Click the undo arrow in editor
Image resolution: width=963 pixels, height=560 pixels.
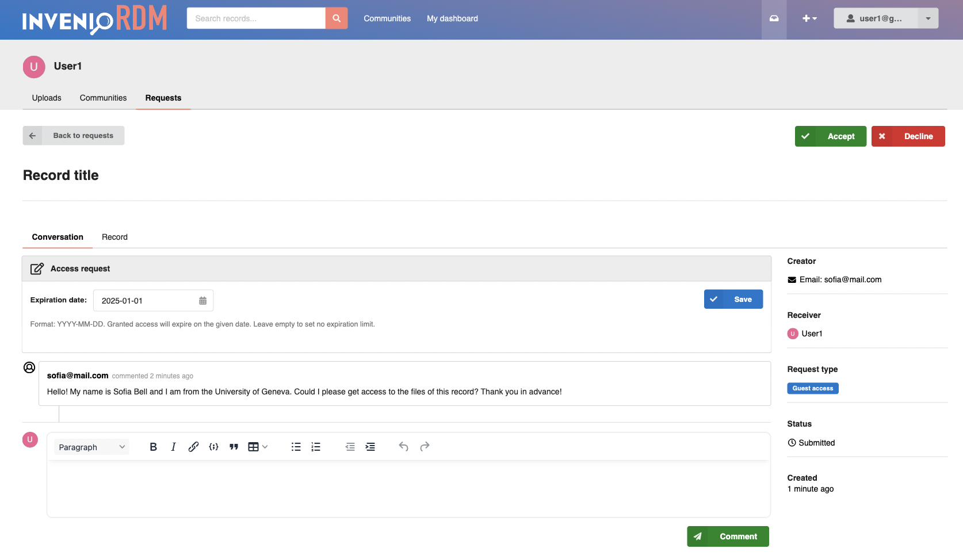coord(403,447)
